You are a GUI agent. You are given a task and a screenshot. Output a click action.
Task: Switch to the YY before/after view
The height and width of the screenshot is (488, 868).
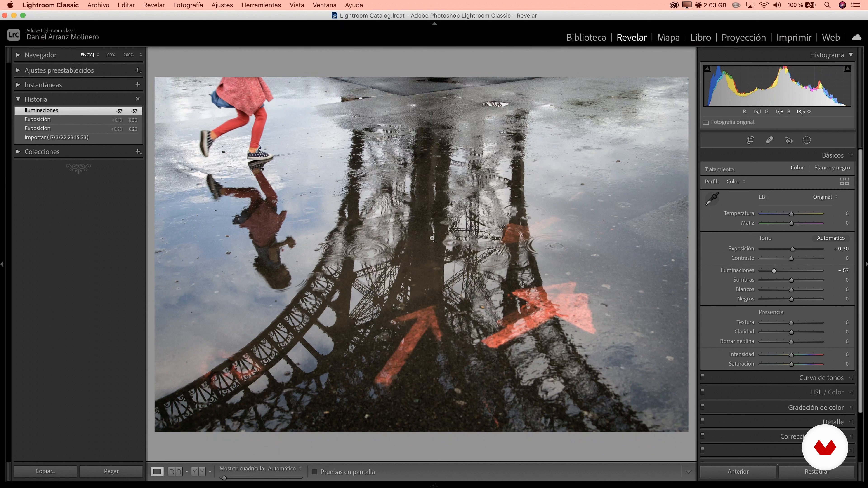(x=198, y=472)
